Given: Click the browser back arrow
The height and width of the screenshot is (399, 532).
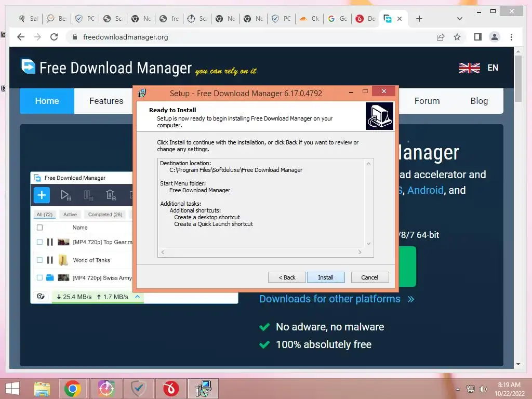Looking at the screenshot, I should pos(21,37).
